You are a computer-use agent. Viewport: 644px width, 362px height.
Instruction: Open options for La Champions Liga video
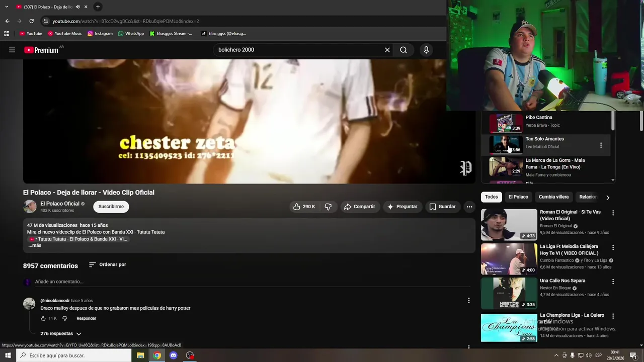613,316
